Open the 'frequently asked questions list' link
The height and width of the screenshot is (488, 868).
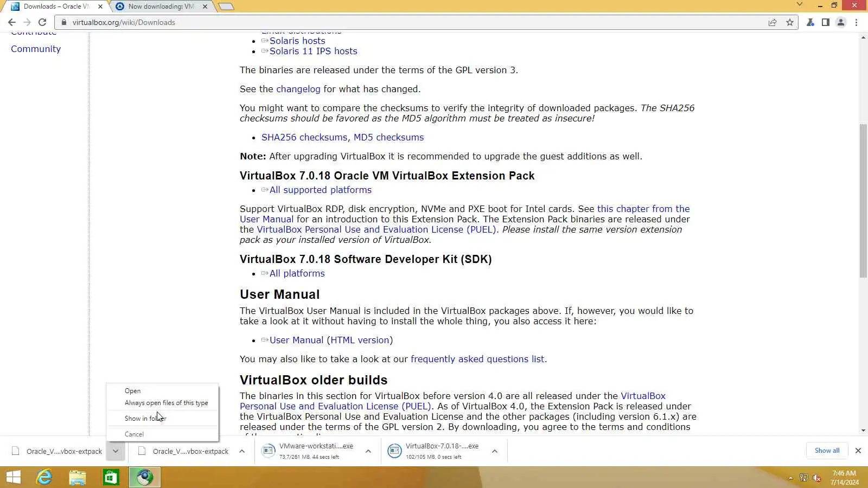(477, 359)
